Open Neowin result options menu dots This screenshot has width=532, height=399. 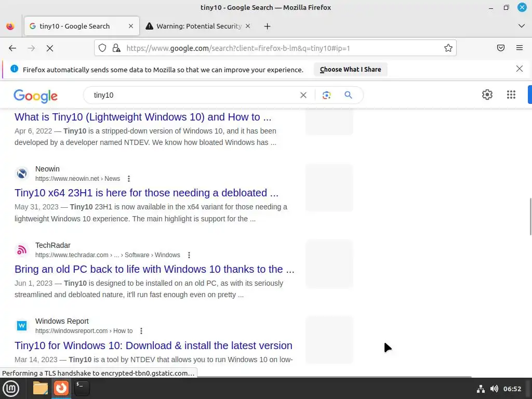[x=129, y=179]
